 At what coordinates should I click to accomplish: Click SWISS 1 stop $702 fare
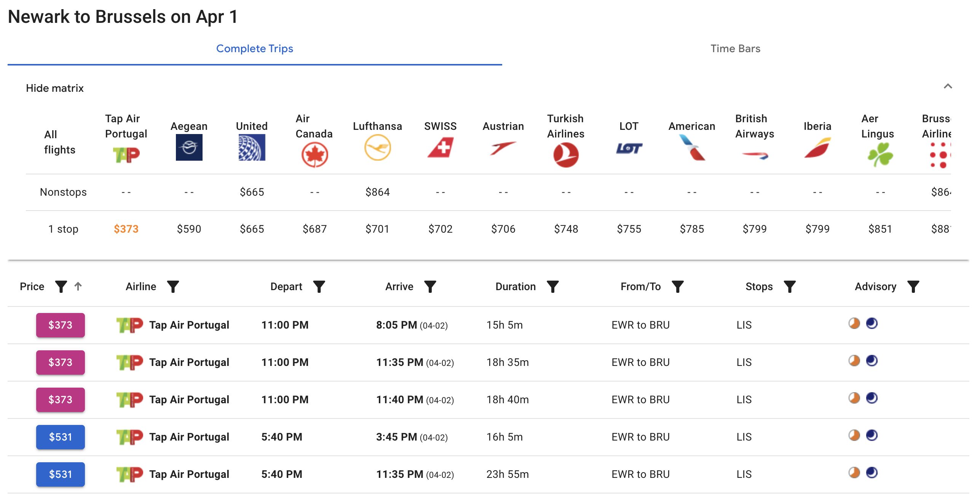tap(441, 229)
